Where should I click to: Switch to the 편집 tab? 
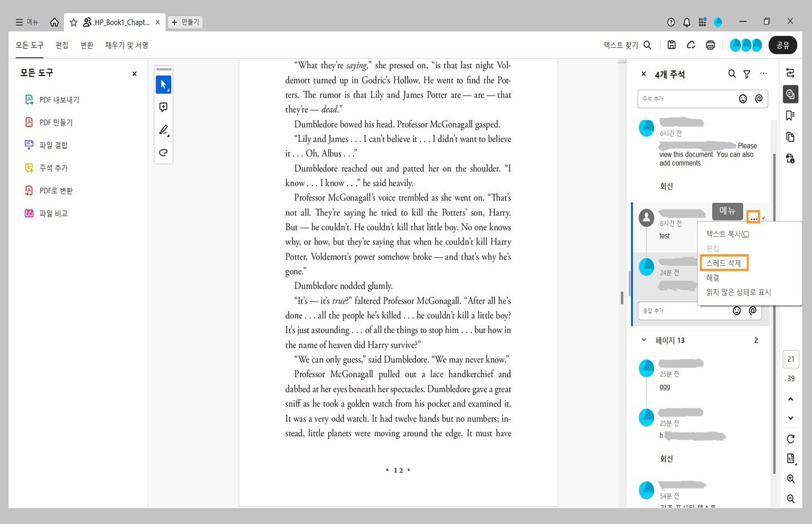coord(62,45)
